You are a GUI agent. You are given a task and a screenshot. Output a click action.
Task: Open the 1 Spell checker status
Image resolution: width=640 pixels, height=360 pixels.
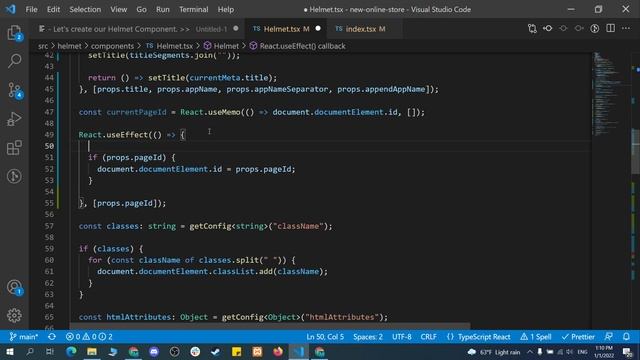(x=536, y=337)
